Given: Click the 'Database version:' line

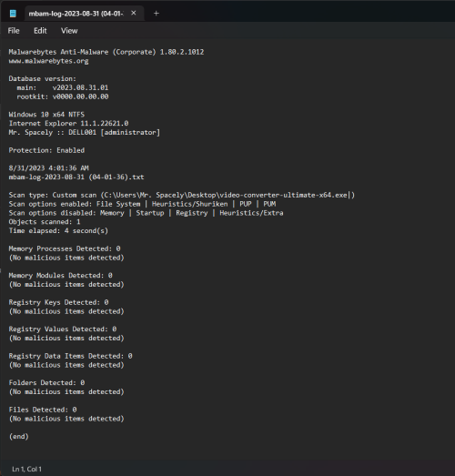Looking at the screenshot, I should pos(43,78).
